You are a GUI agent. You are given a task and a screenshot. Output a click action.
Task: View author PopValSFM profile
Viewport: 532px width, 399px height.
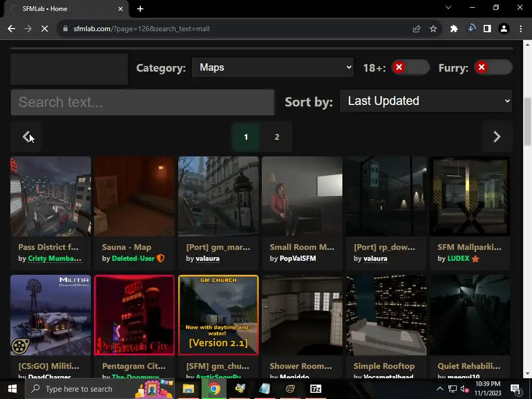point(298,259)
